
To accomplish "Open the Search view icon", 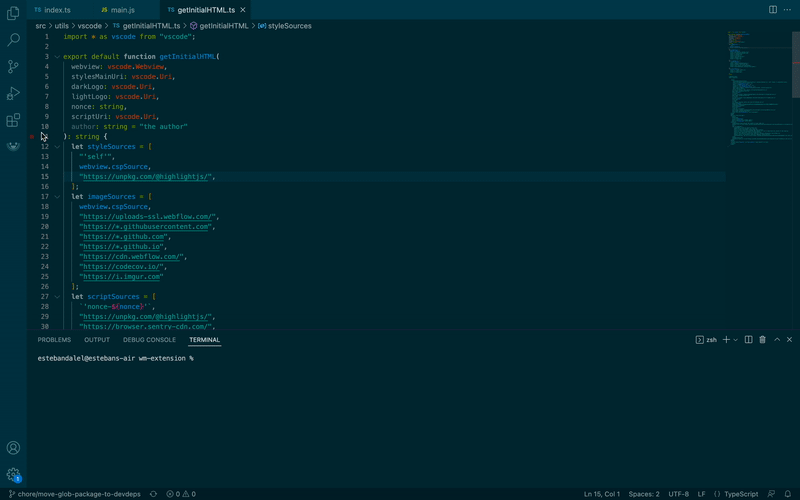I will (x=13, y=40).
